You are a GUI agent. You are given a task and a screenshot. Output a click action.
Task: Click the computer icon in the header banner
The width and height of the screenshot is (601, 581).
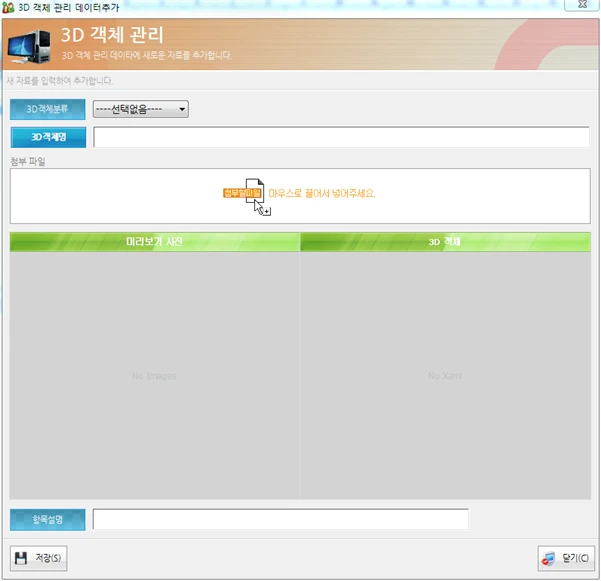tap(29, 47)
